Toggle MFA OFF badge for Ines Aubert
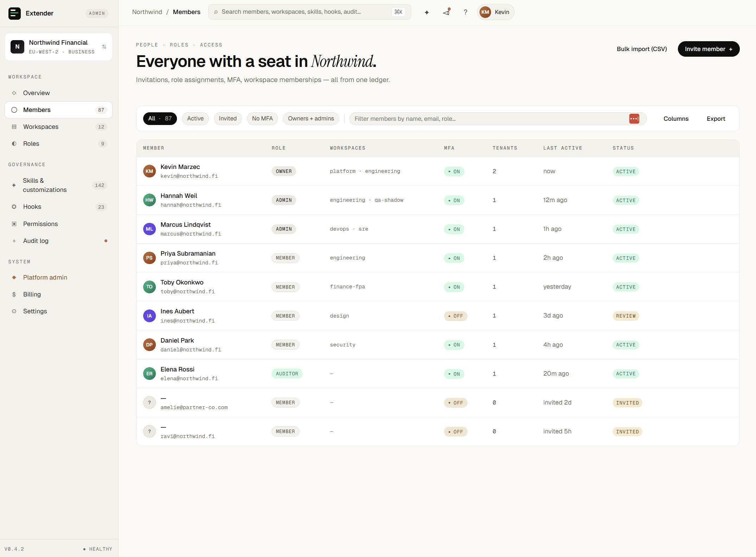This screenshot has width=756, height=557. click(x=456, y=316)
